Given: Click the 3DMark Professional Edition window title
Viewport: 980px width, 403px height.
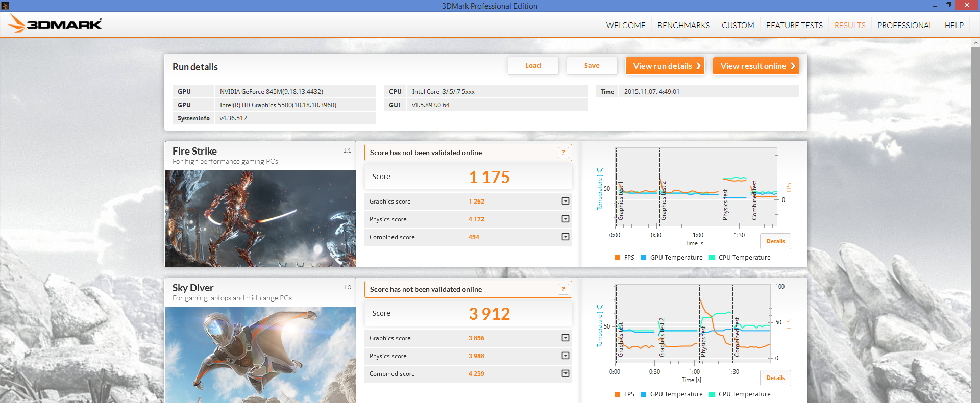Looking at the screenshot, I should [x=489, y=6].
